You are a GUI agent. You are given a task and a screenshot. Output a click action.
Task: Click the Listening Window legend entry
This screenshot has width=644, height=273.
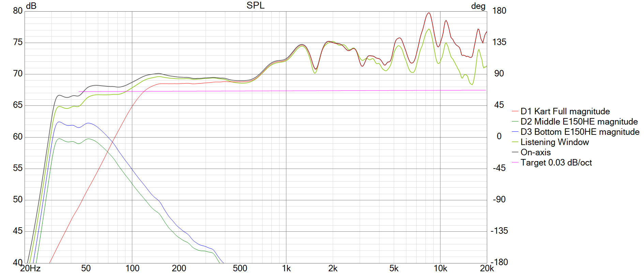(x=554, y=142)
